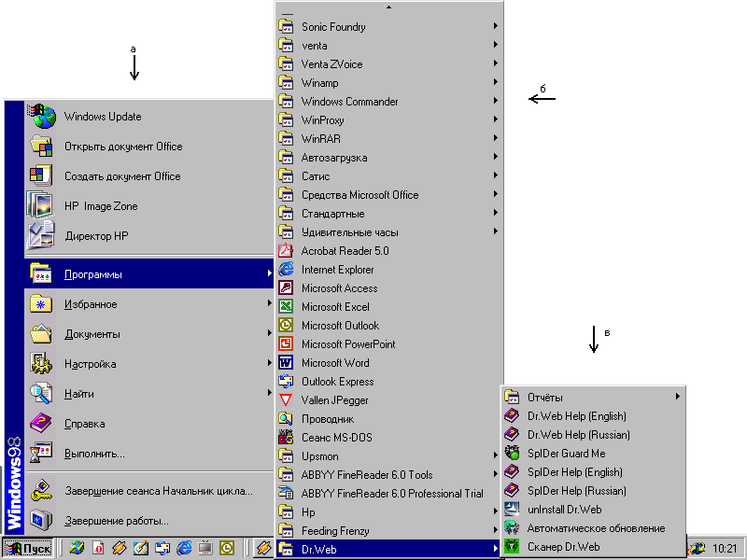The image size is (747, 560).
Task: Click the Директор HP icon
Action: (40, 235)
